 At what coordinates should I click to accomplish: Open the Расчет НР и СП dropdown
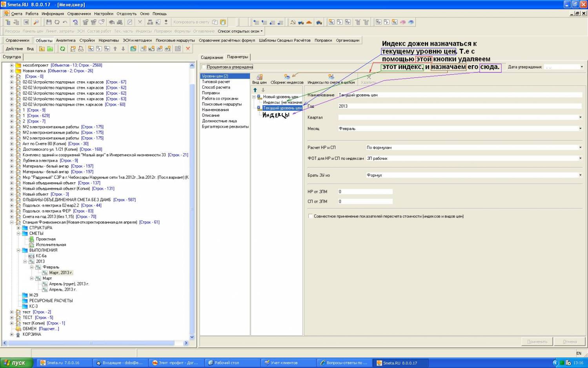click(x=580, y=147)
